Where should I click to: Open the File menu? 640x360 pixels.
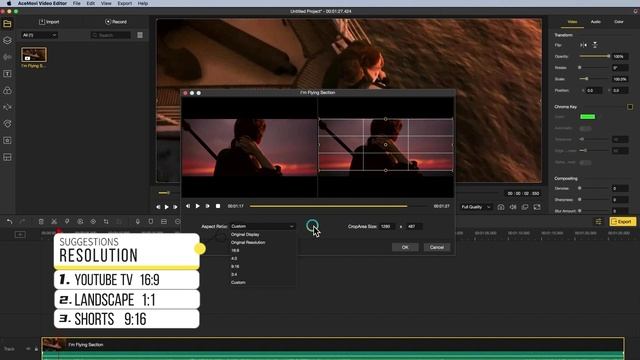point(77,3)
